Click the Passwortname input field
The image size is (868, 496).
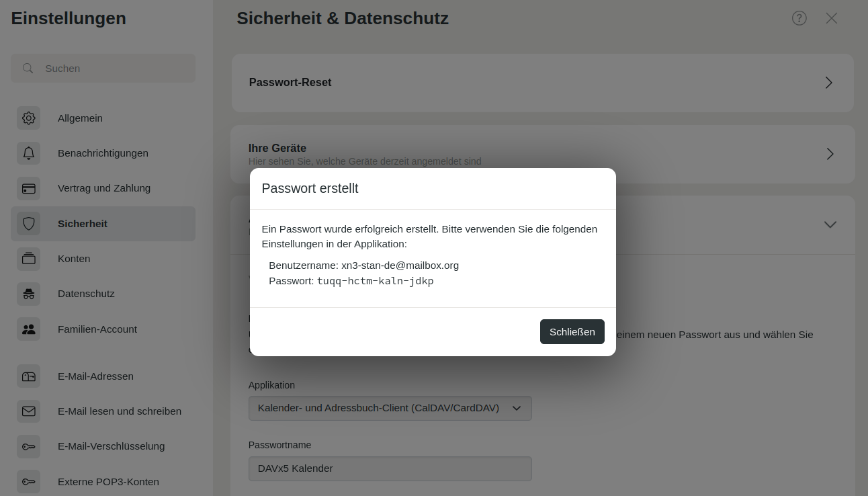(x=390, y=468)
